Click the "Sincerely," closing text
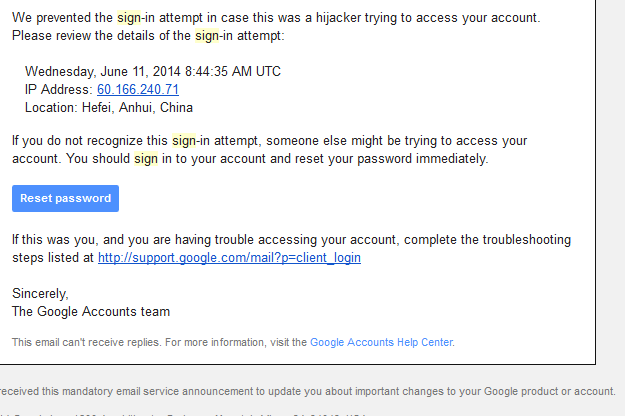This screenshot has height=416, width=625. tap(40, 294)
